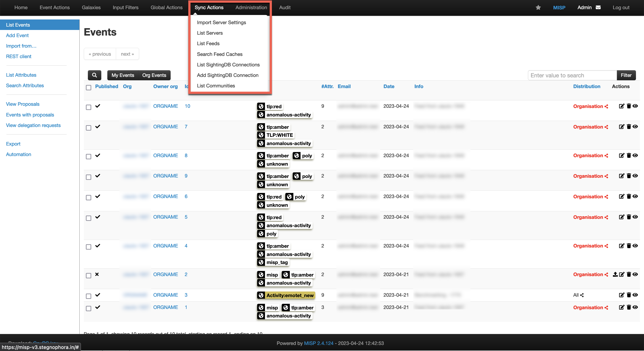Choose List Feeds from Sync Actions menu
644x351 pixels.
[x=208, y=44]
